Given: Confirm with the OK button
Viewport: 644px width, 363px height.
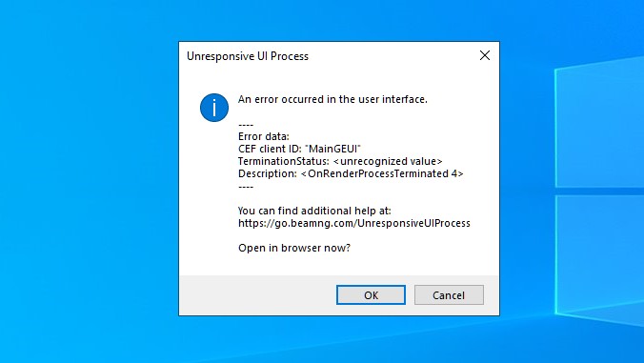Looking at the screenshot, I should click(371, 294).
